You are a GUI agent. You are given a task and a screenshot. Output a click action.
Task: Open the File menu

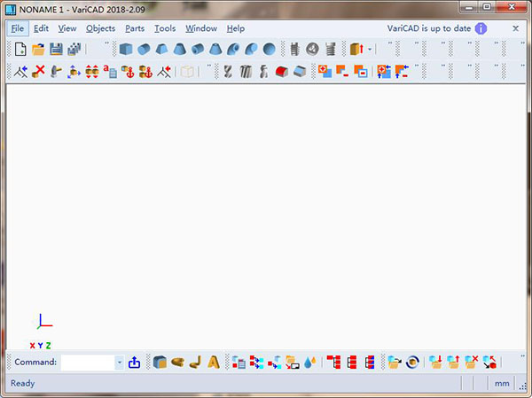click(19, 28)
